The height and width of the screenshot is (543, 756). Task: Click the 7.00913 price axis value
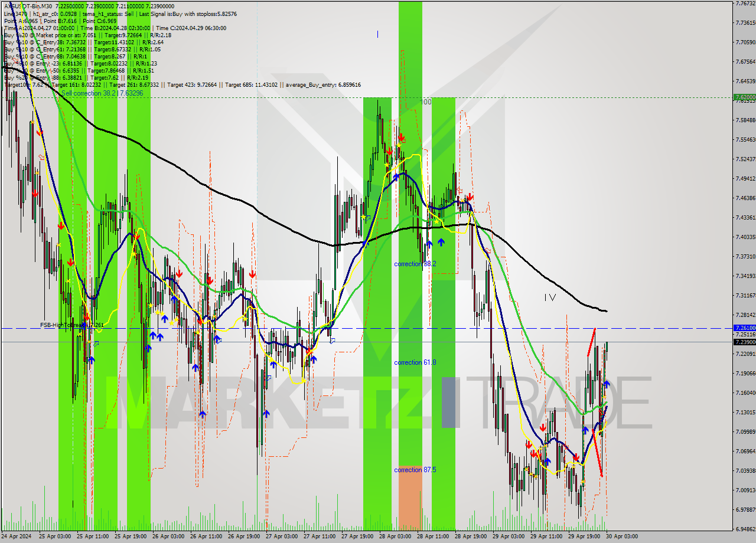pyautogui.click(x=745, y=490)
